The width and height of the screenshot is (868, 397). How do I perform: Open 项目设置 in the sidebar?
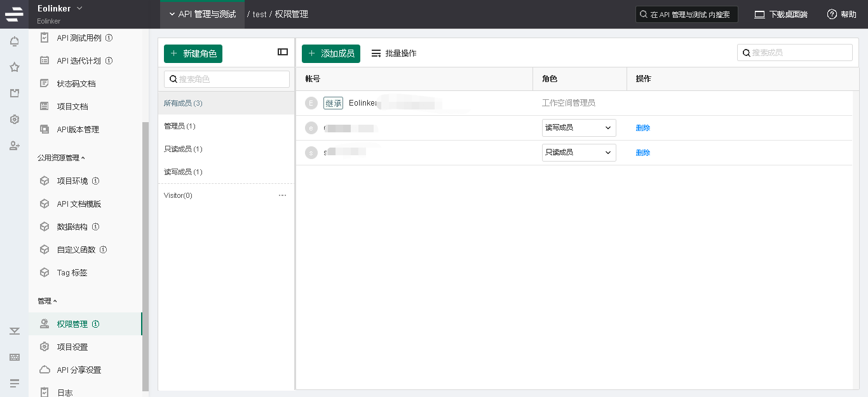[72, 347]
